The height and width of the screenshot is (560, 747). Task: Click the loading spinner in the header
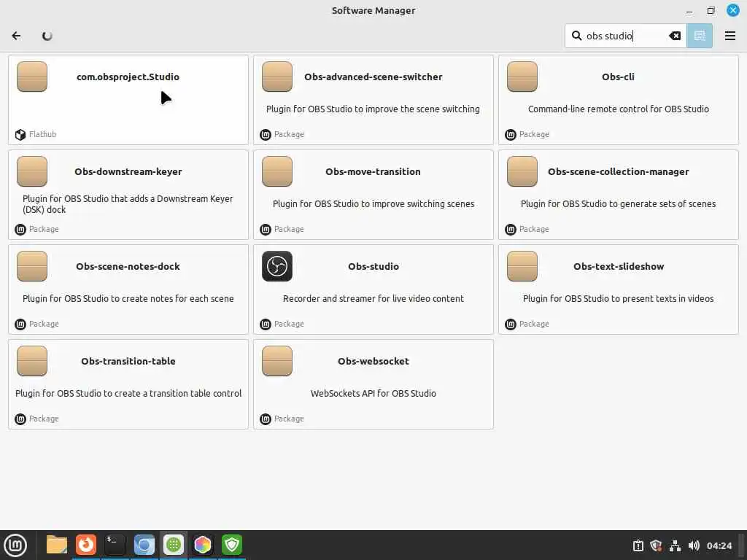tap(47, 36)
